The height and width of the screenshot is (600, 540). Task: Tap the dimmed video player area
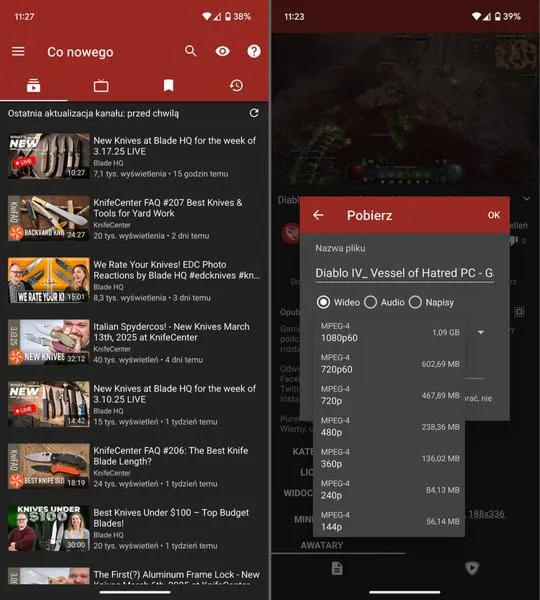click(405, 111)
